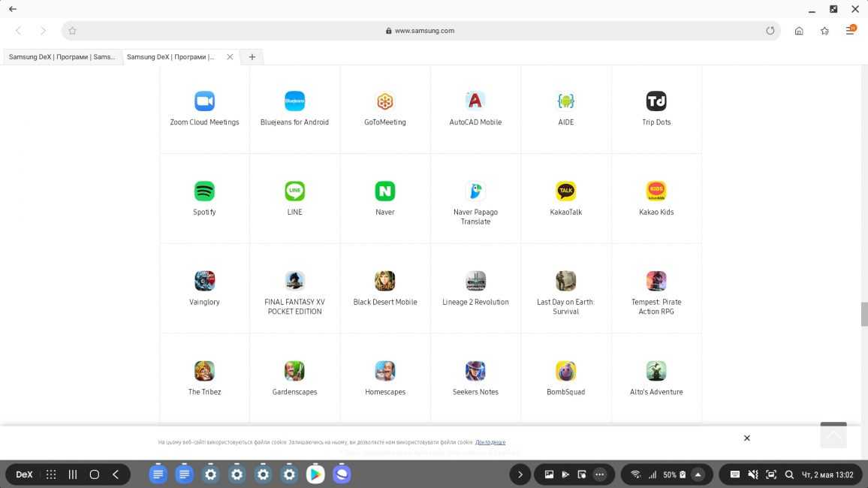Reload the page with refresh icon
This screenshot has width=868, height=488.
pos(770,31)
